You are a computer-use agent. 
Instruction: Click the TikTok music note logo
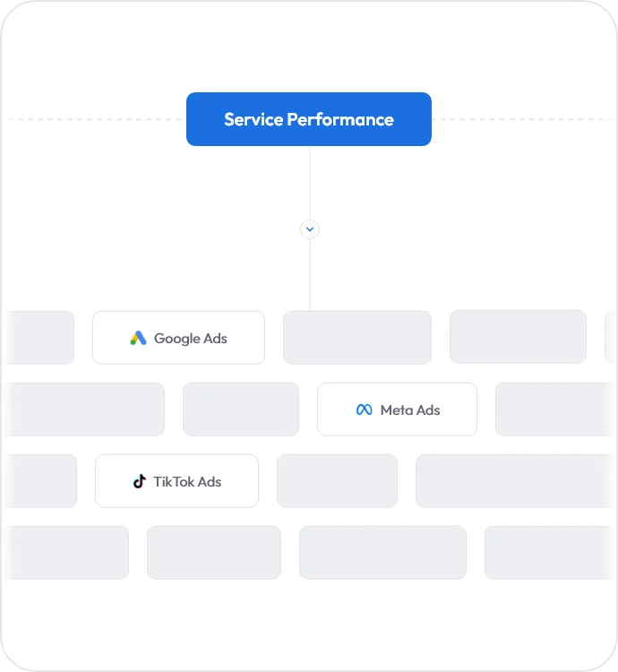tap(139, 481)
